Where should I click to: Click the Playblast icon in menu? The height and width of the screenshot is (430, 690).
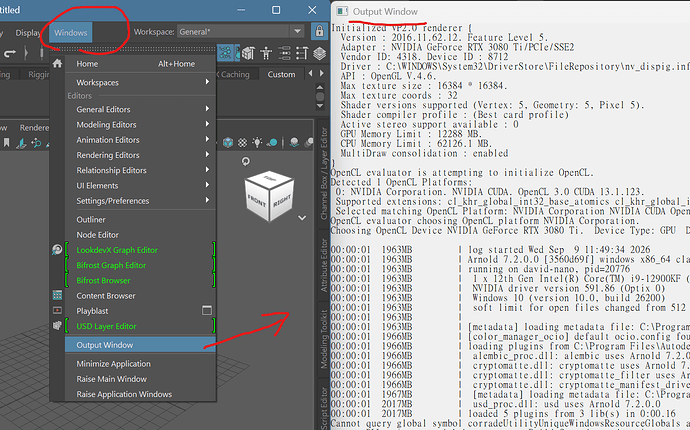[57, 310]
